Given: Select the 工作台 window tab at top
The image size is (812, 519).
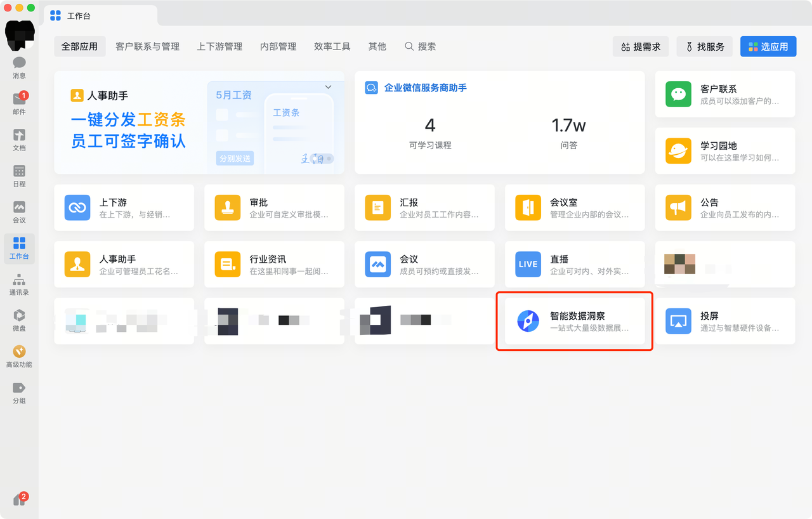Looking at the screenshot, I should click(x=100, y=15).
